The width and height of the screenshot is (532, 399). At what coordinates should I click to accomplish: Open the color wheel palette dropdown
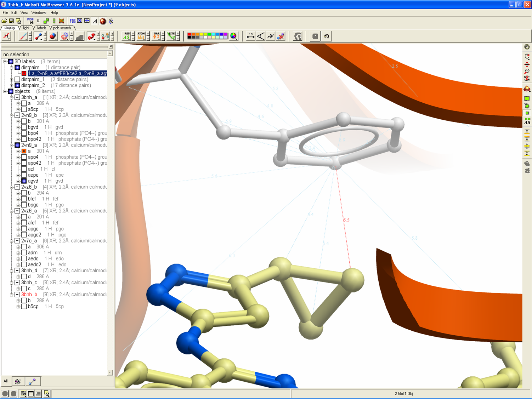click(233, 36)
